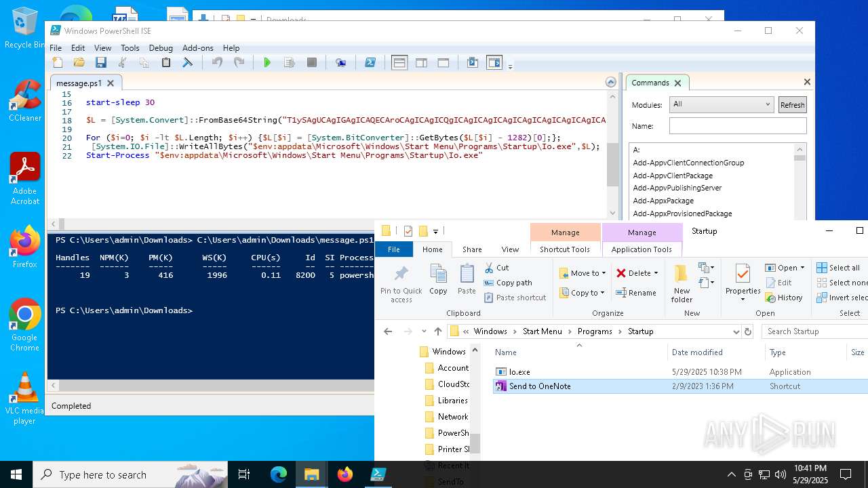This screenshot has width=868, height=488.
Task: Click the Show Command Add-on icon
Action: click(494, 63)
